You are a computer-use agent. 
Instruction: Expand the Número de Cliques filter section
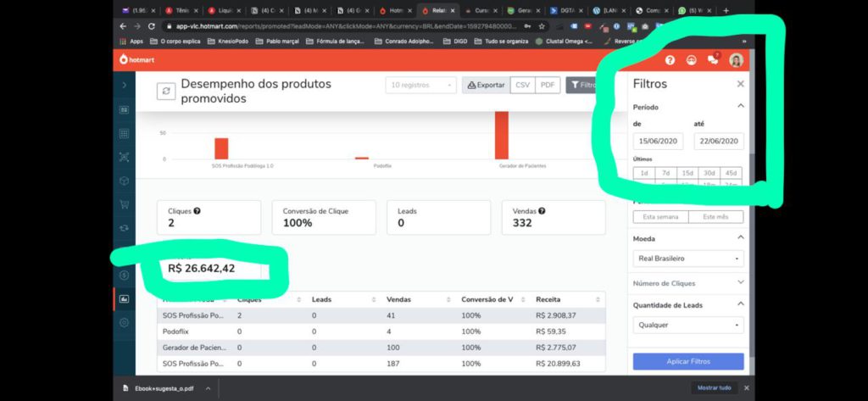pos(741,282)
